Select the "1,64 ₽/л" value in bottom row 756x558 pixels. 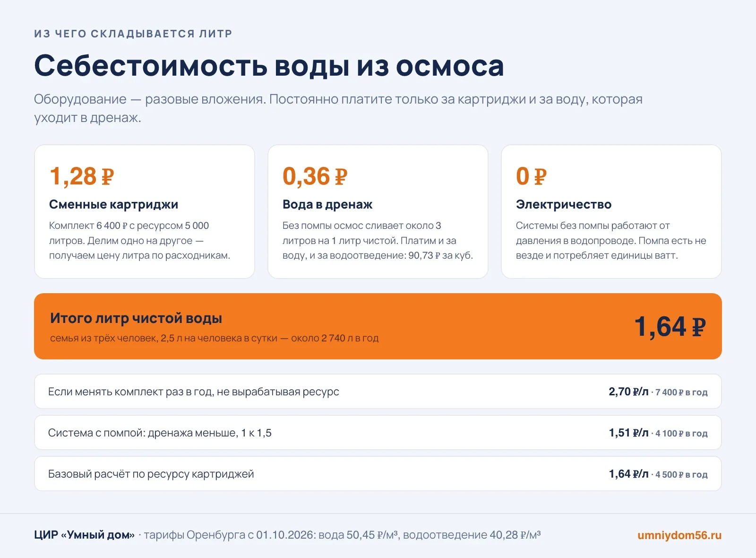pos(628,474)
